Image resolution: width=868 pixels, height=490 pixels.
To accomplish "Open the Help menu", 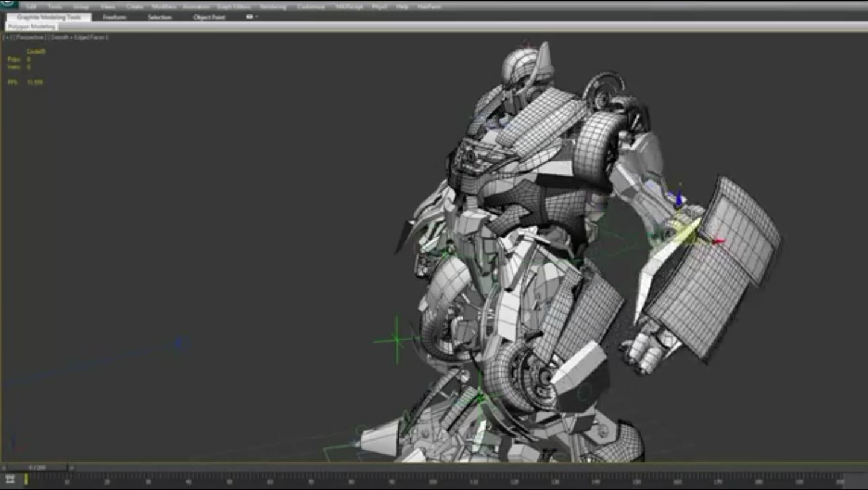I will click(x=402, y=7).
